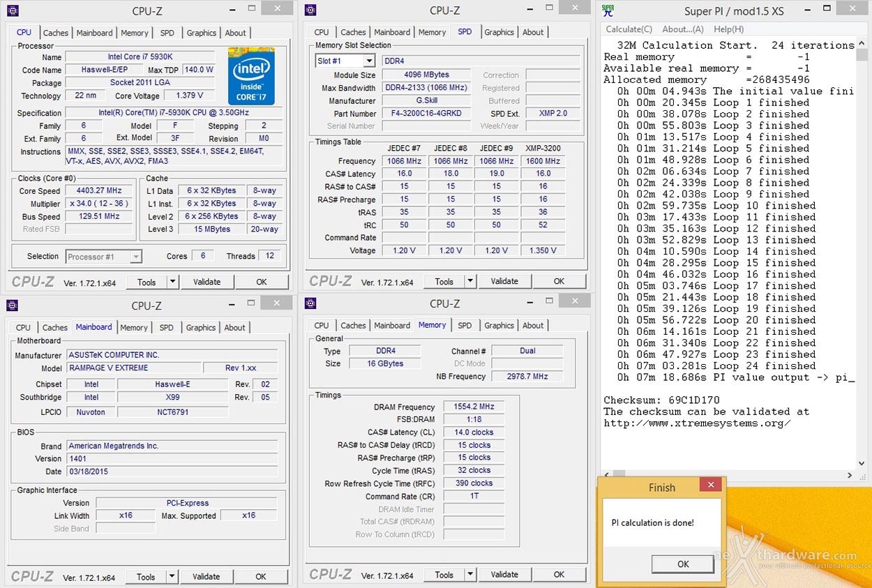The width and height of the screenshot is (872, 588).
Task: Click the Part Number field F4-3200C16-4GRKD
Action: coord(426,114)
